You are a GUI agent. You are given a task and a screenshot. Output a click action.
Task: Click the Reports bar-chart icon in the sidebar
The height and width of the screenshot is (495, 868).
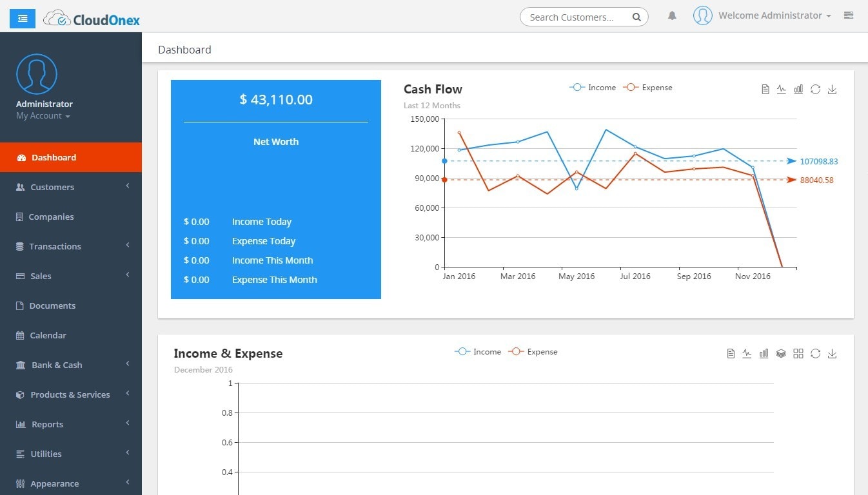coord(20,424)
